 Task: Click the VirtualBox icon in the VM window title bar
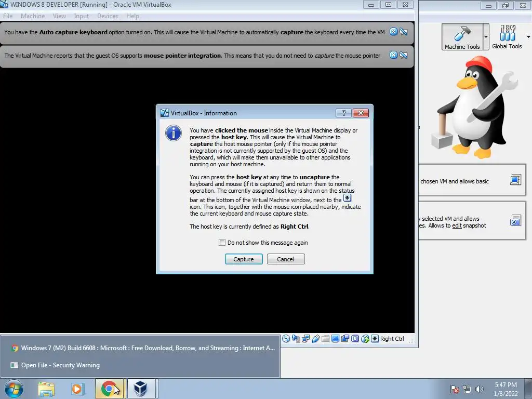click(x=4, y=4)
